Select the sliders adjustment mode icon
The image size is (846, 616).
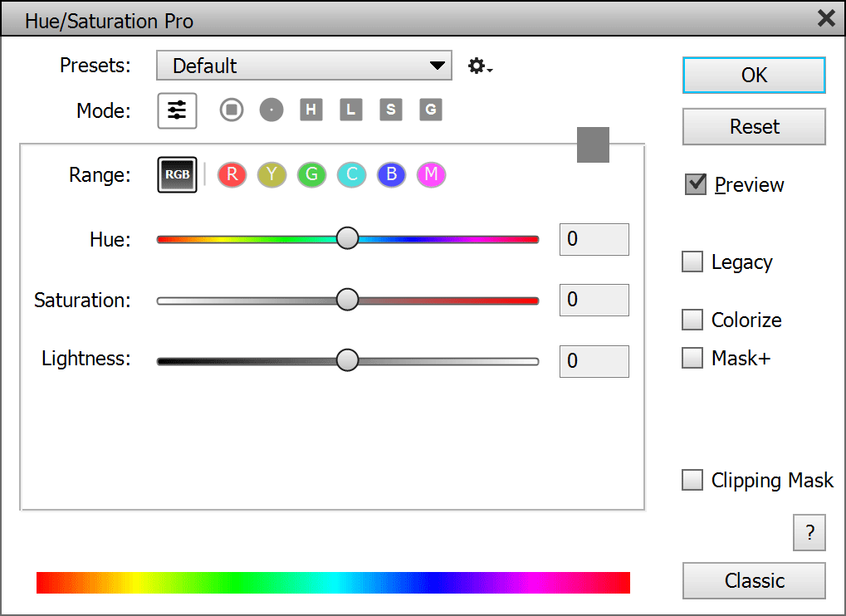coord(177,110)
